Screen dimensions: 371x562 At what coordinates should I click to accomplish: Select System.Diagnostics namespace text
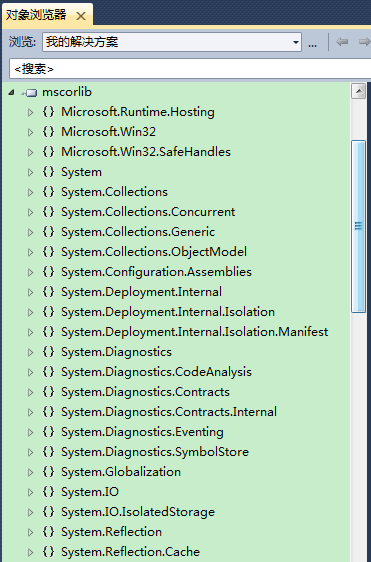[x=116, y=352]
